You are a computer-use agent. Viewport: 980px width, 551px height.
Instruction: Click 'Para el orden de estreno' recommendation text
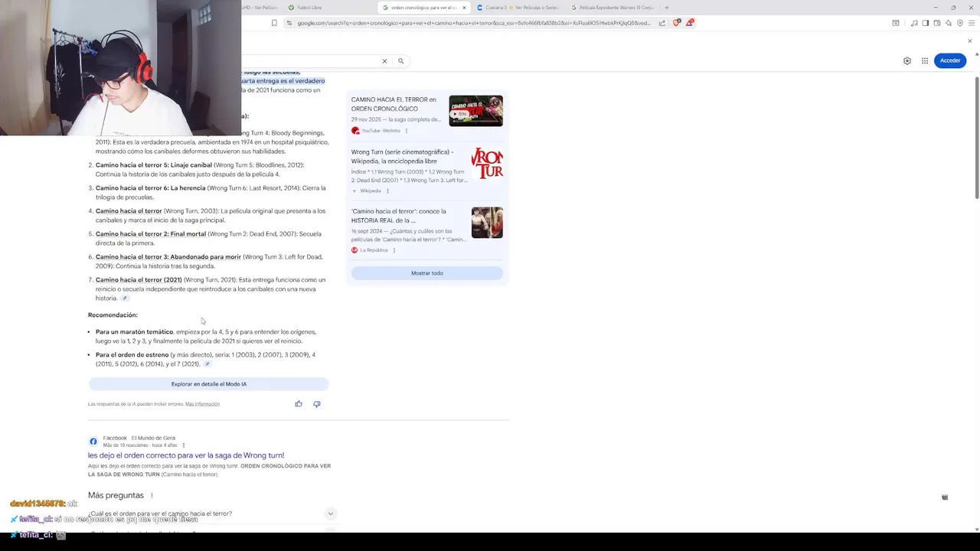click(x=132, y=355)
